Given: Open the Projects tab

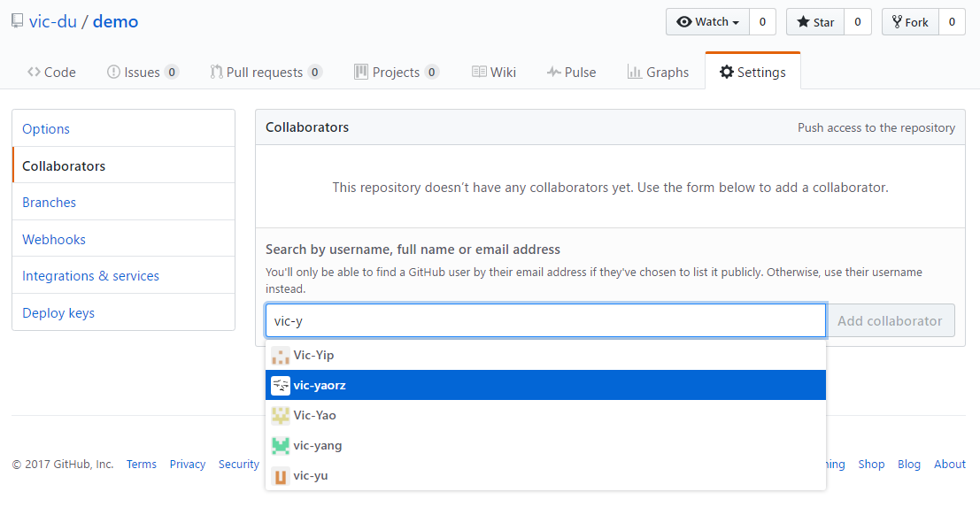Looking at the screenshot, I should point(397,72).
